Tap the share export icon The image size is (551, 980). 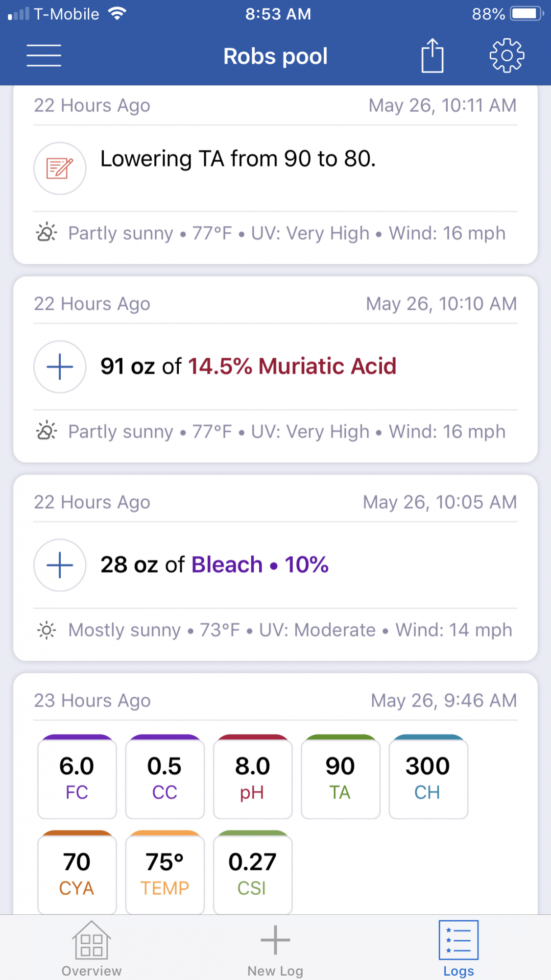click(432, 55)
